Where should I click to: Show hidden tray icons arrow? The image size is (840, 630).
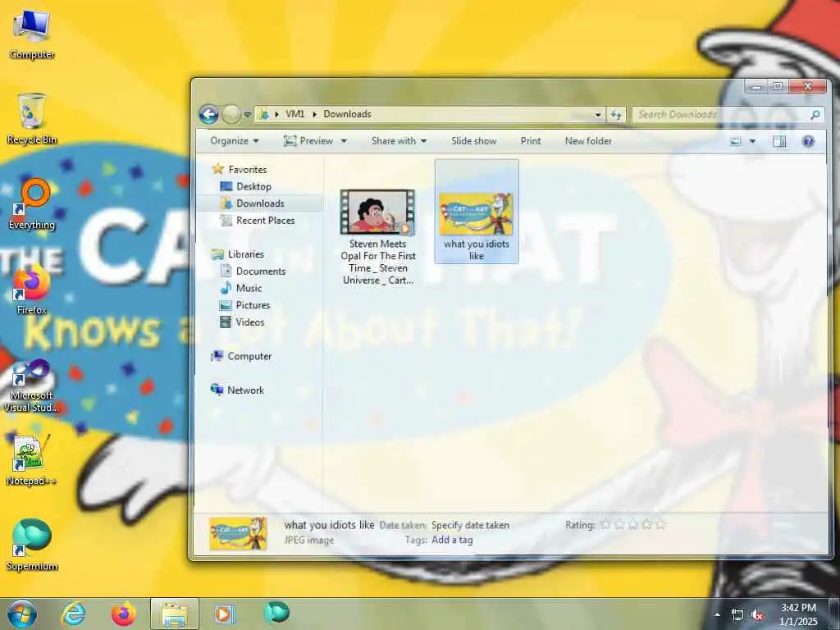click(x=717, y=614)
